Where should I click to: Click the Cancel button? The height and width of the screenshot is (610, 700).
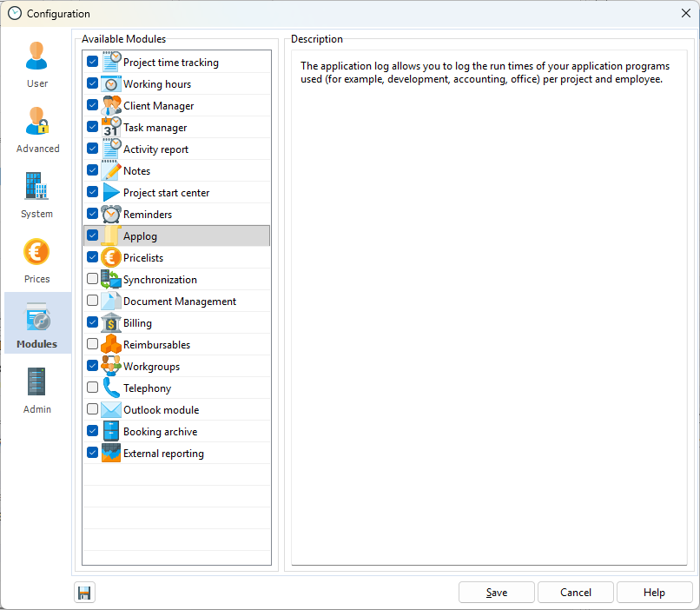click(x=575, y=593)
